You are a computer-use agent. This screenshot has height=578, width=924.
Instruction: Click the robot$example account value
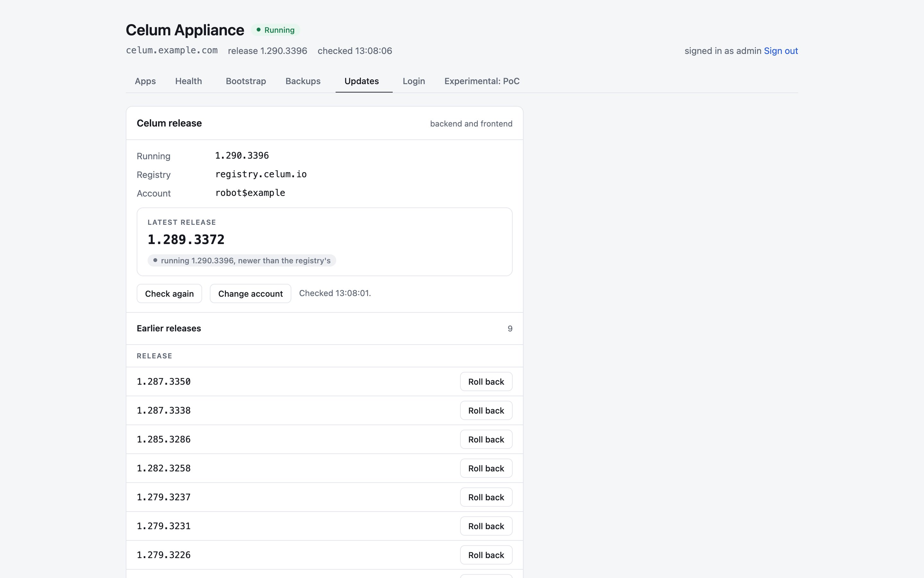[x=250, y=193]
